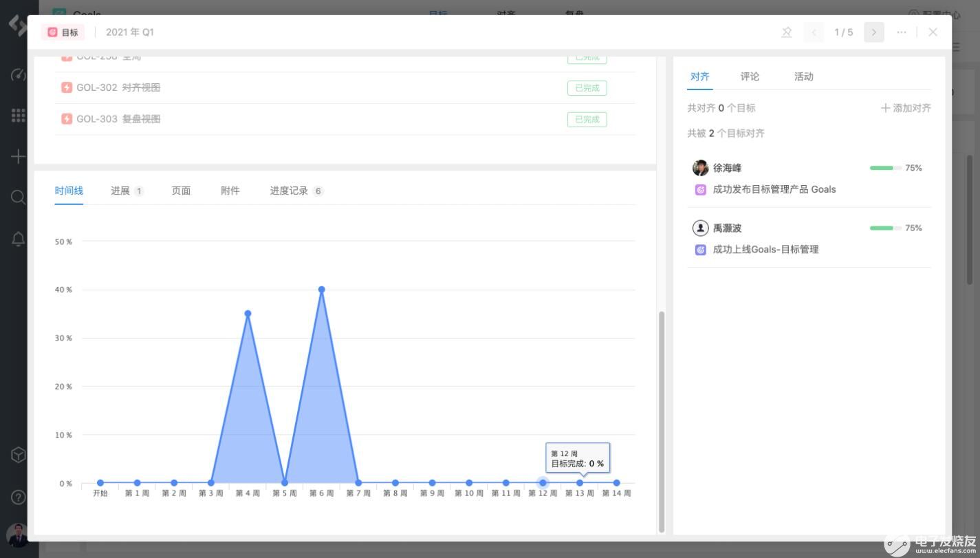Click 已完成 status tag of GOL-302
The image size is (980, 558).
587,88
